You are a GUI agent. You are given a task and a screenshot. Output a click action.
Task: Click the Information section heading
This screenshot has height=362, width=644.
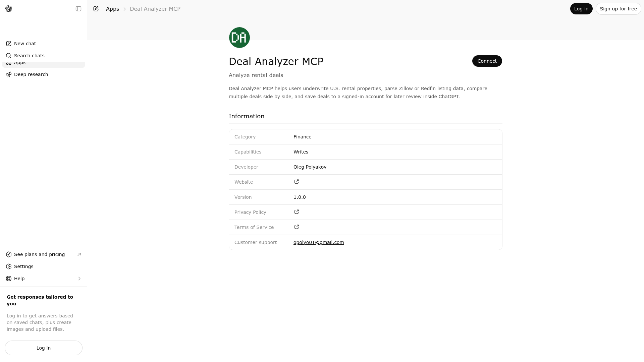247,116
